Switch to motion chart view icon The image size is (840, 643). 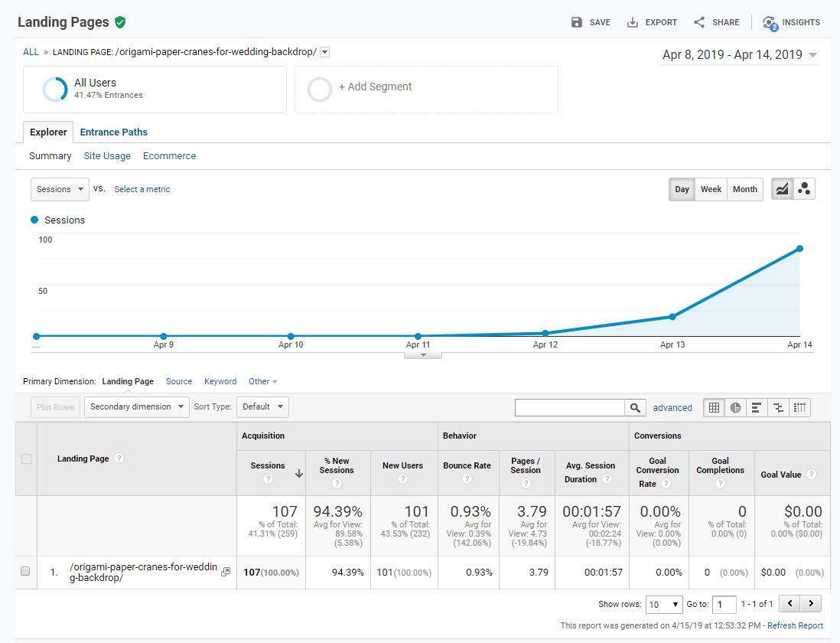(x=804, y=189)
